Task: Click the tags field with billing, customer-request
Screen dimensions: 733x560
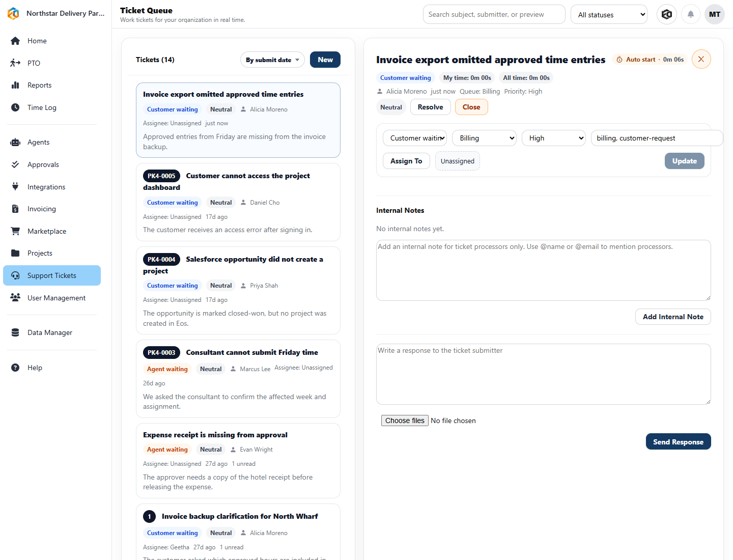Action: [657, 138]
